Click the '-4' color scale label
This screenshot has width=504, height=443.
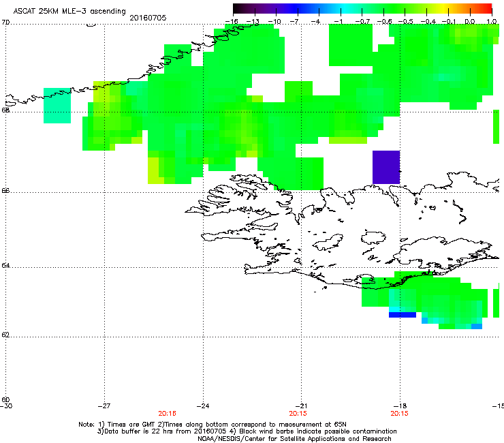tap(315, 22)
